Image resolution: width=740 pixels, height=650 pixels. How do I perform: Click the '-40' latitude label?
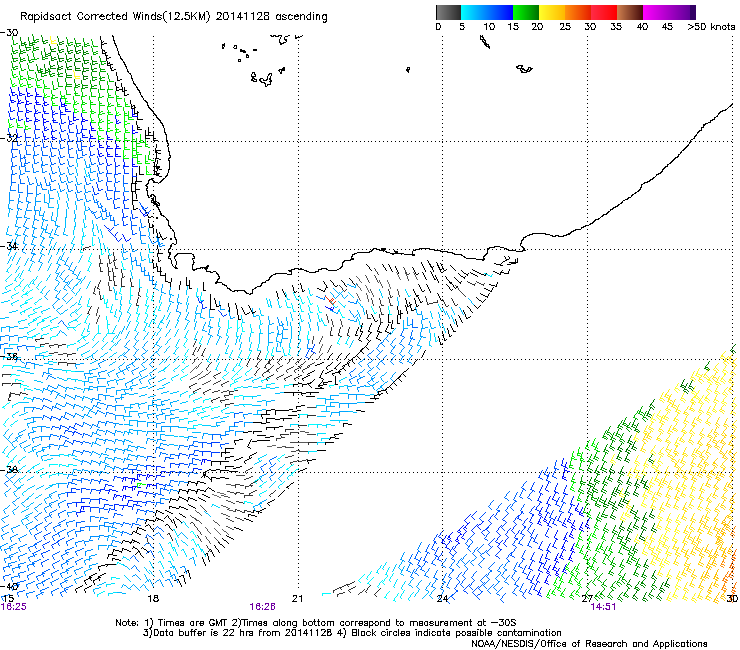[10, 587]
